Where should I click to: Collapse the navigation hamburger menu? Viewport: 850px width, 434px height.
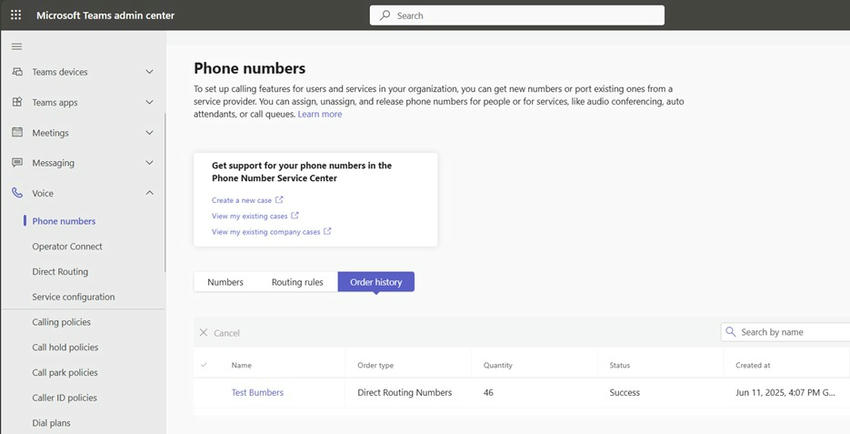(16, 46)
